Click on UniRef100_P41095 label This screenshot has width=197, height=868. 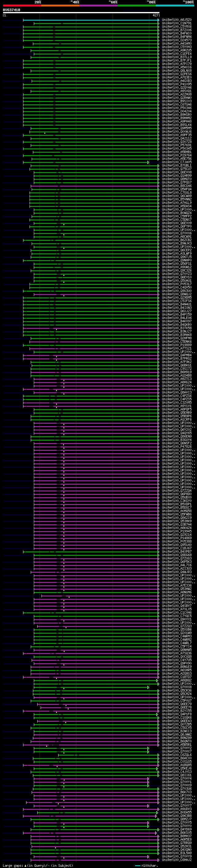[177, 84]
